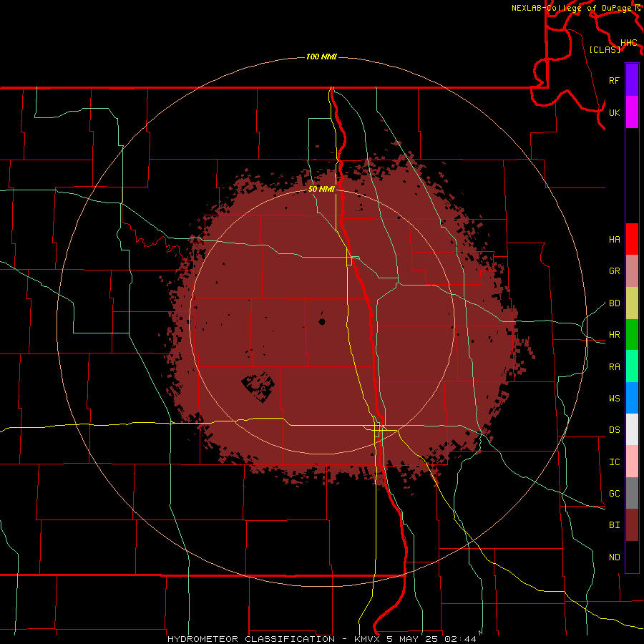Click the ND black legend swatch
This screenshot has height=644, width=644.
pyautogui.click(x=632, y=557)
